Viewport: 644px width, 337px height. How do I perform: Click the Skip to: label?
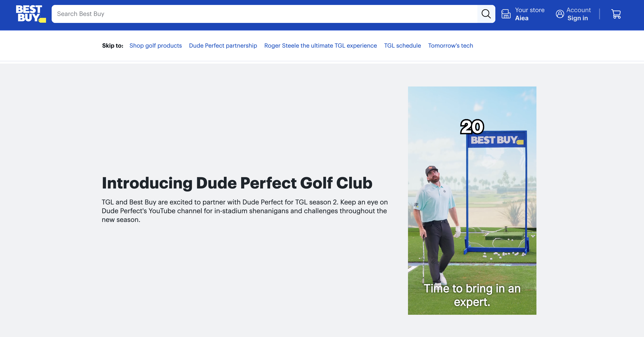click(113, 46)
